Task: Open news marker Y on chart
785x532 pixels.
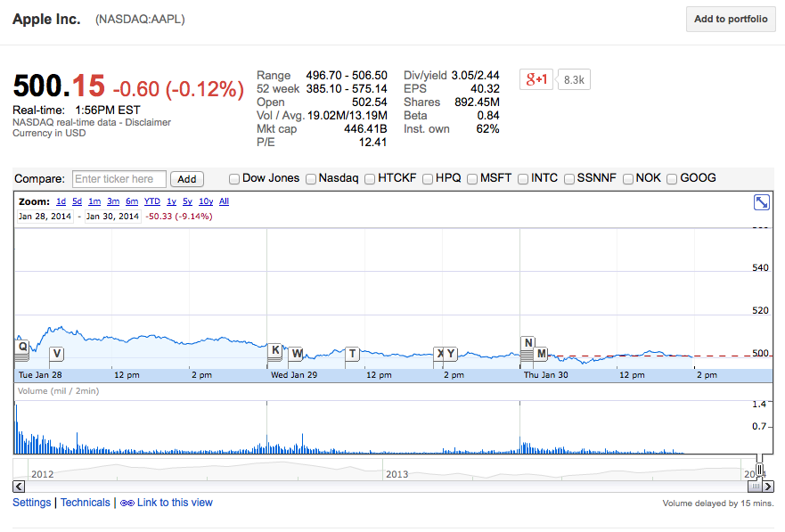Action: coord(451,354)
